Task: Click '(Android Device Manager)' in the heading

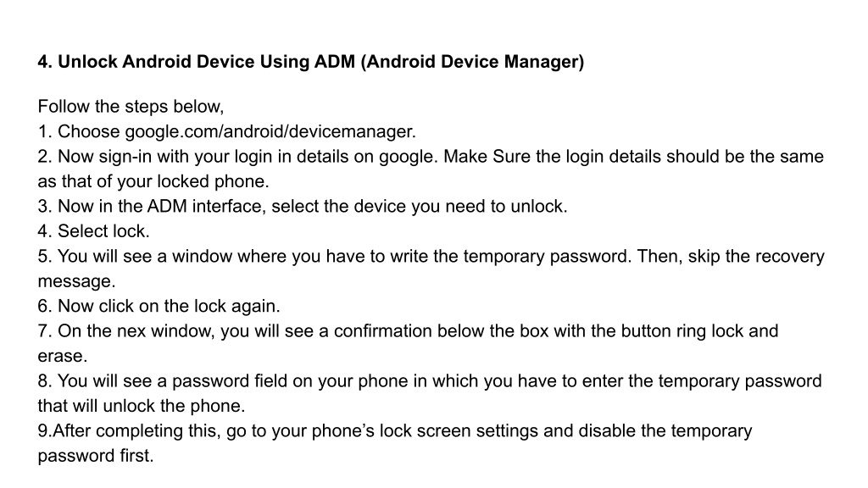Action: [472, 61]
